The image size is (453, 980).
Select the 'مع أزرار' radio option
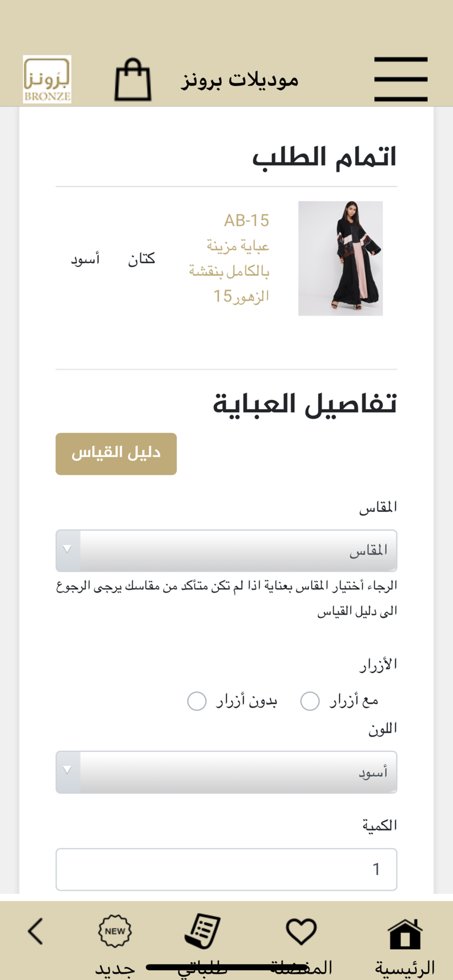(310, 701)
